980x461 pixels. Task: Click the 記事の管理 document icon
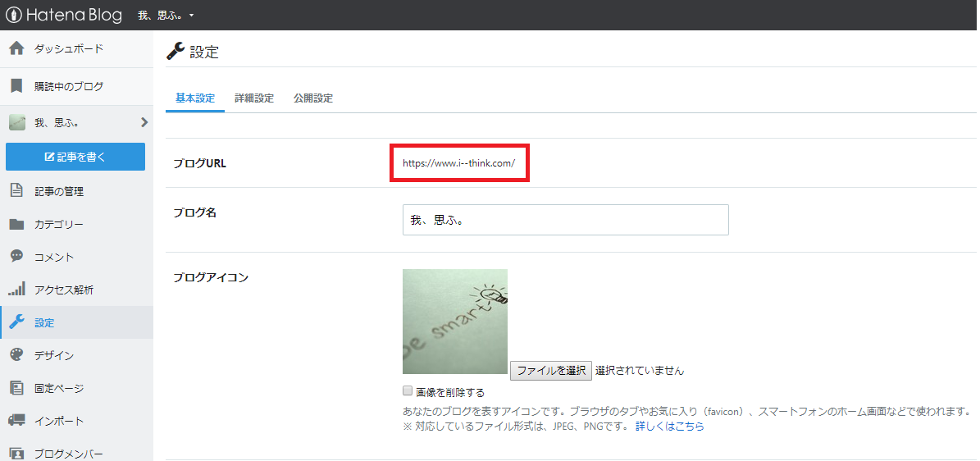coord(16,191)
